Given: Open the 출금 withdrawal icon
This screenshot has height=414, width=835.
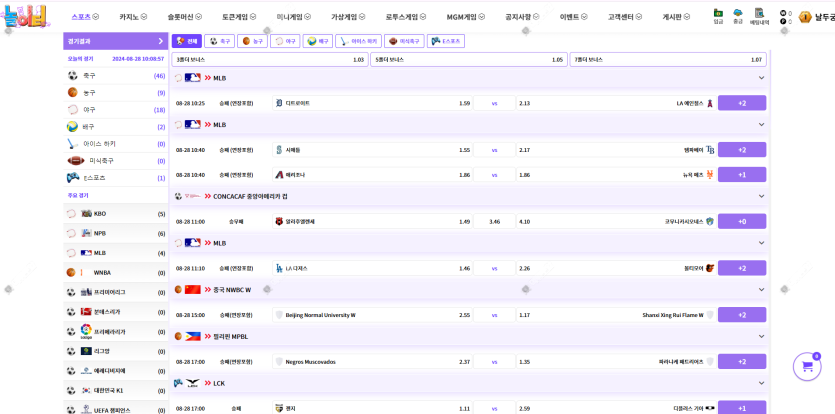Looking at the screenshot, I should 738,16.
